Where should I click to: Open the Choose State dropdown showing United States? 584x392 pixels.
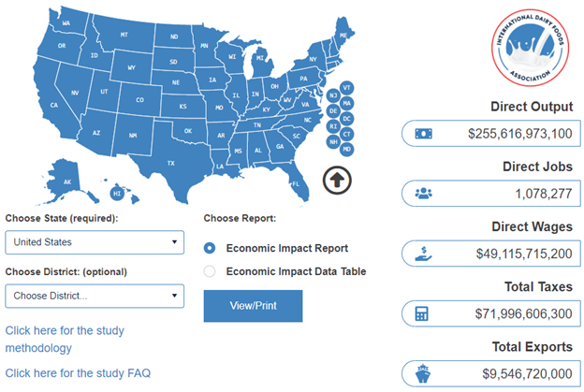pos(95,242)
